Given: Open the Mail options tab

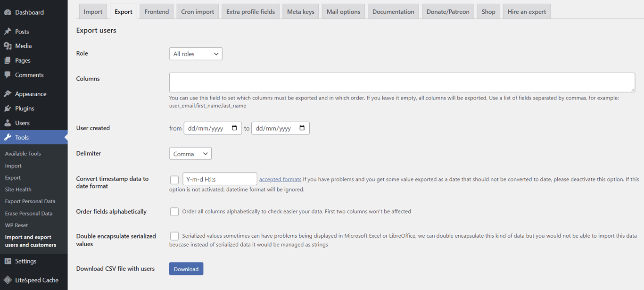Looking at the screenshot, I should 343,11.
